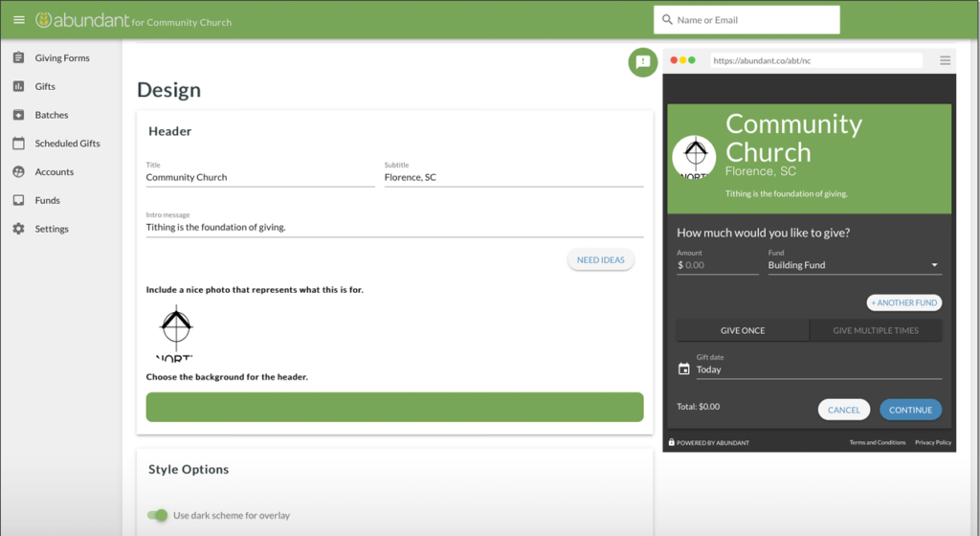The image size is (980, 536).
Task: Click the blue Continue button
Action: (x=910, y=410)
